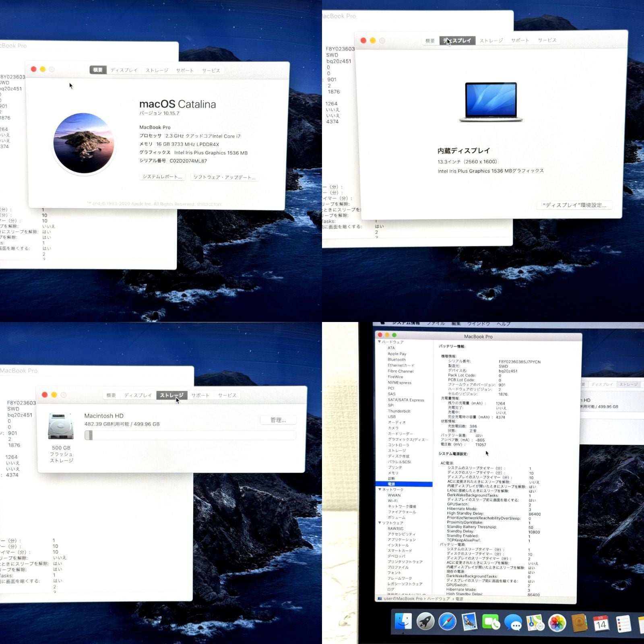Open Safari compass icon in Dock
The image size is (644, 644).
pyautogui.click(x=447, y=621)
